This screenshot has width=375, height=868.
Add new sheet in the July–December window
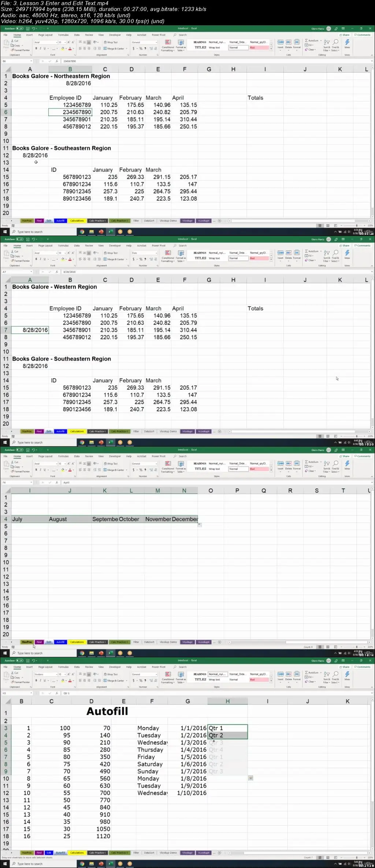coord(219,642)
